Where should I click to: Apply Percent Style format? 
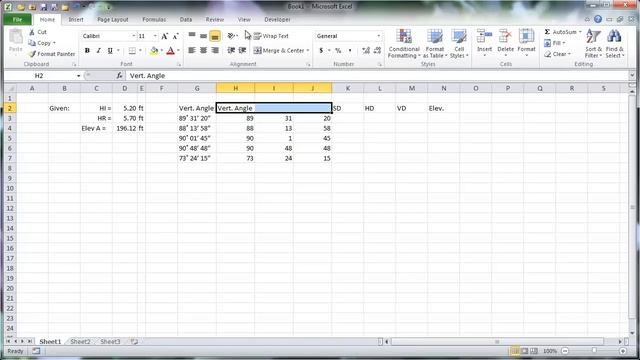[x=338, y=51]
